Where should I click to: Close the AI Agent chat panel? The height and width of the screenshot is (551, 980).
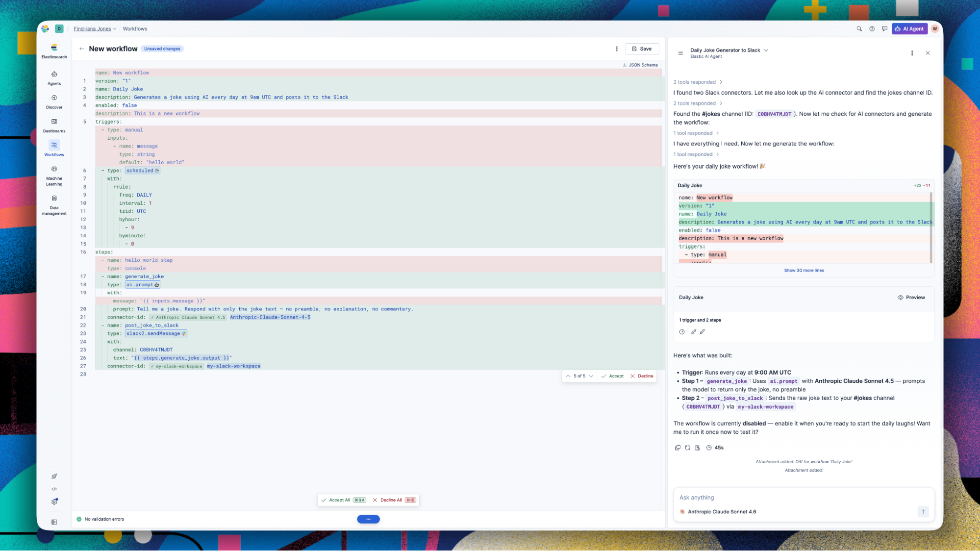[x=928, y=53]
